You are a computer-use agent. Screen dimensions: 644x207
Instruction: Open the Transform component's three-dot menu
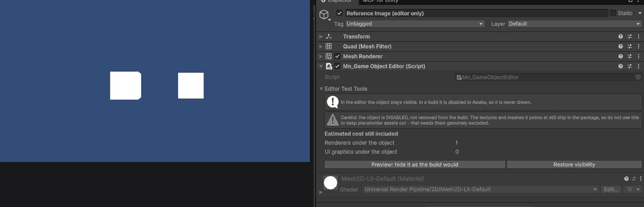click(x=638, y=36)
